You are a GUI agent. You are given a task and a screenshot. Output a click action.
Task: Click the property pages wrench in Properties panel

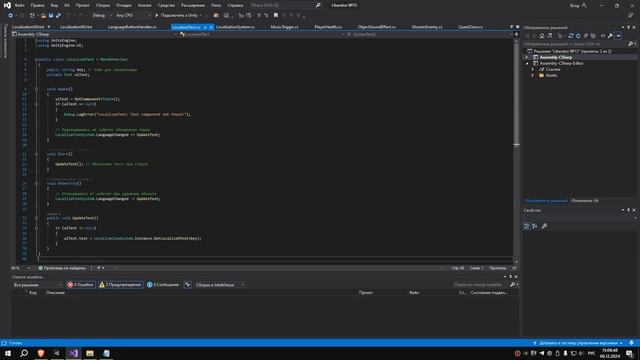tap(544, 226)
